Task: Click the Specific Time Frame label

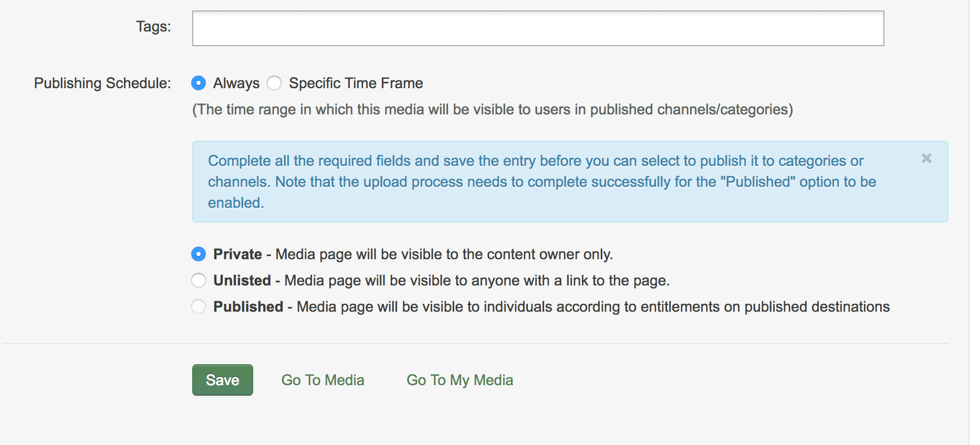Action: point(356,83)
